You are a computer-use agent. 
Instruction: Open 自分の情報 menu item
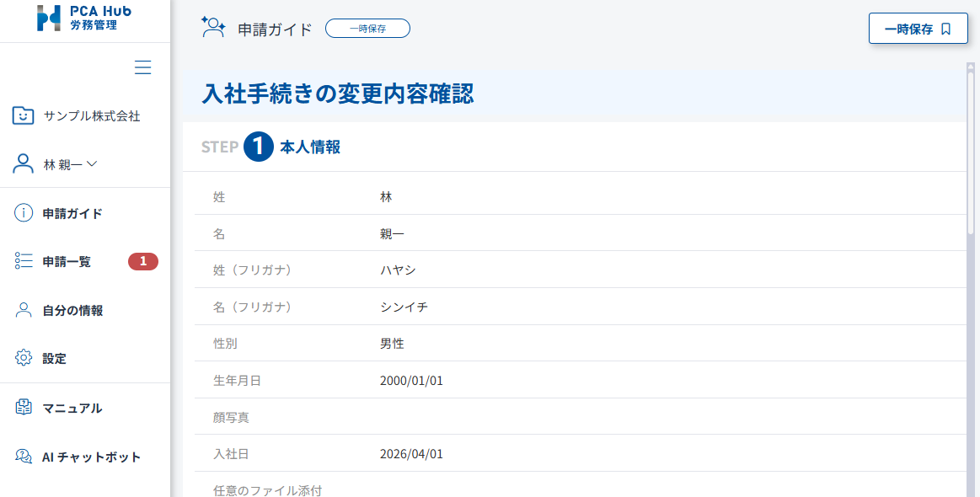72,310
